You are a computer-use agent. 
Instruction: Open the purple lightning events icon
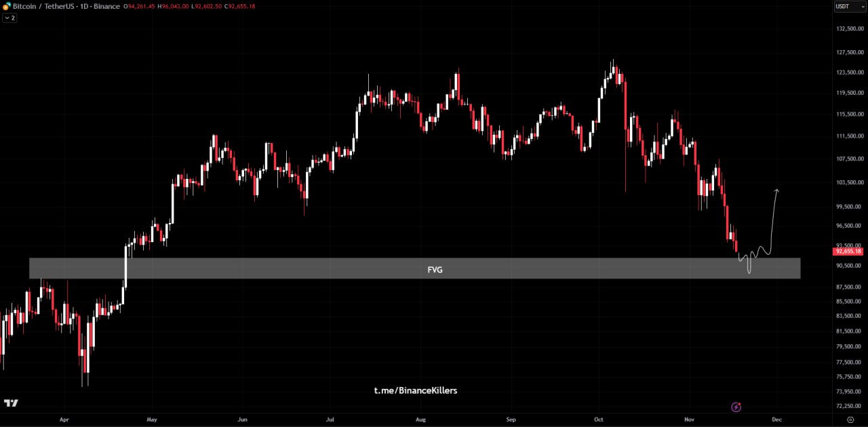pos(736,407)
